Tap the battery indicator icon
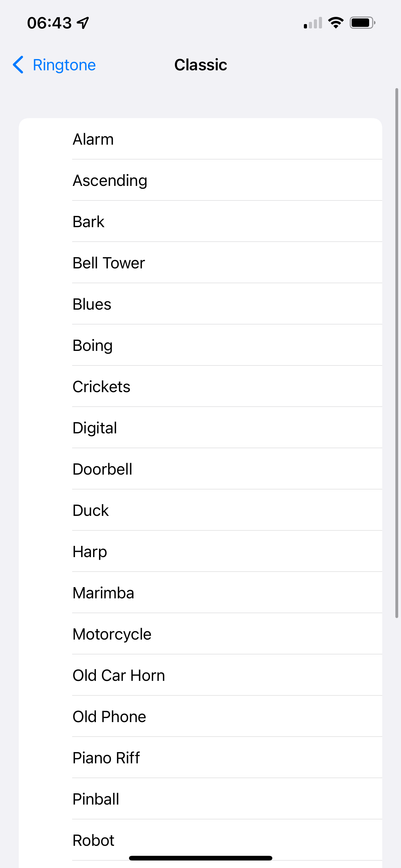 (x=362, y=22)
